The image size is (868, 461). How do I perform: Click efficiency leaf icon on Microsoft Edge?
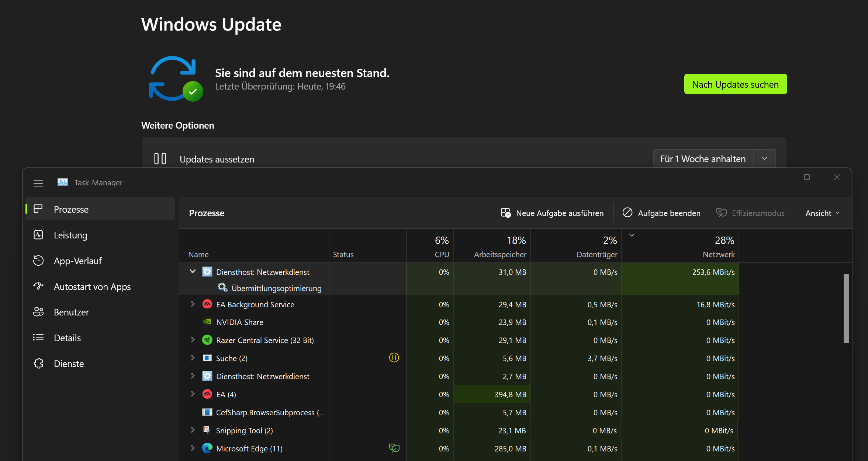tap(394, 448)
